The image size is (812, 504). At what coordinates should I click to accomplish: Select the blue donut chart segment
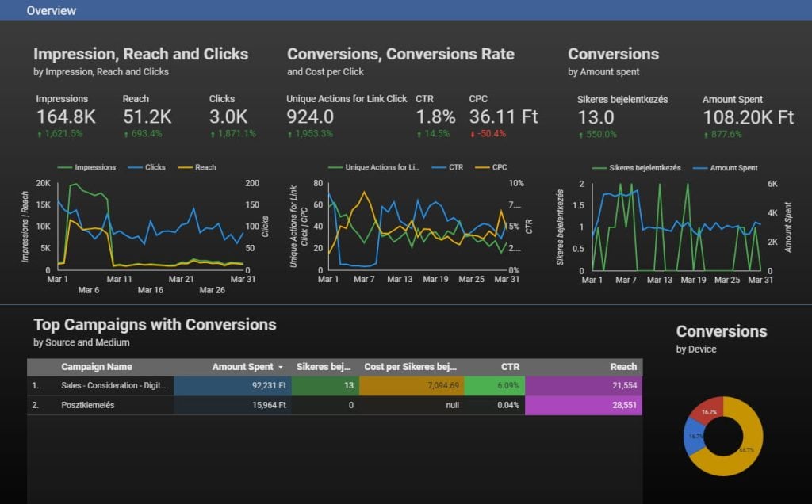click(694, 440)
